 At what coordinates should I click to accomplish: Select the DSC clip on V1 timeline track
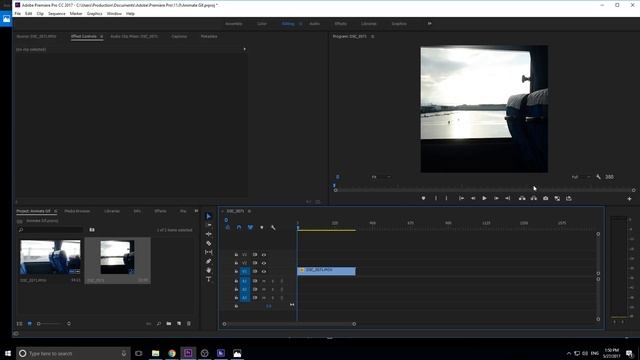coord(326,271)
